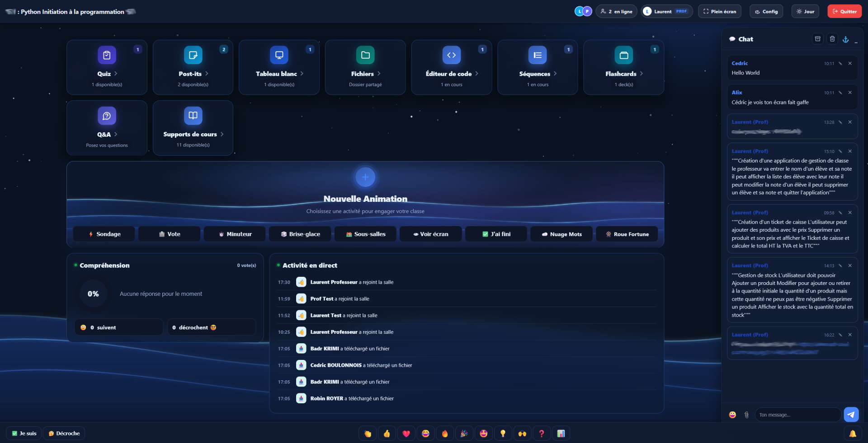
Task: Click the Quitter button
Action: [x=844, y=11]
